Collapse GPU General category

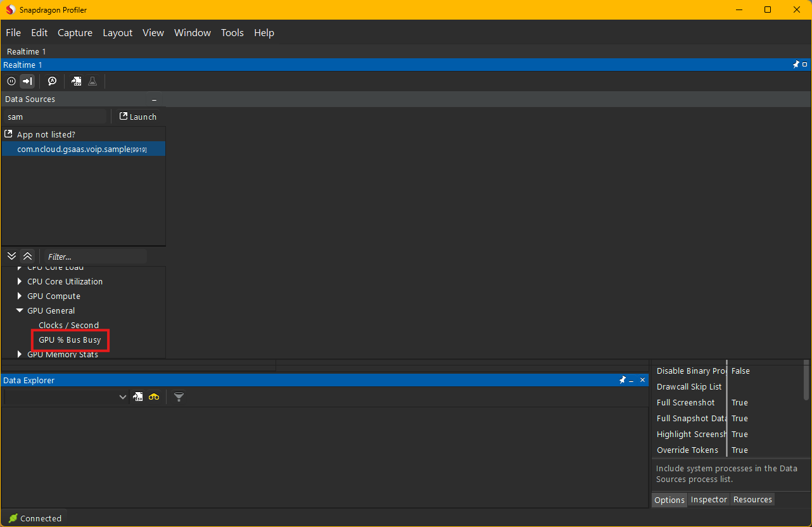pos(20,310)
